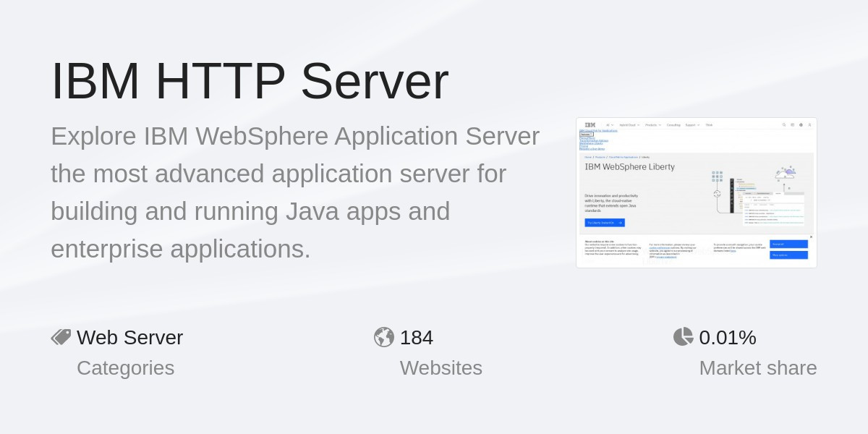Click the user profile icon in IBM header
868x434 pixels.
[x=809, y=125]
